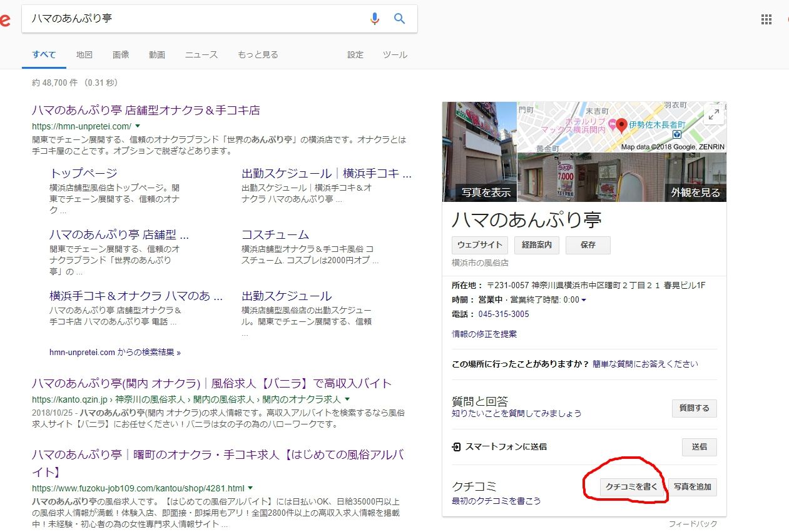Switch to the ニュース tab
The height and width of the screenshot is (532, 789).
tap(201, 55)
